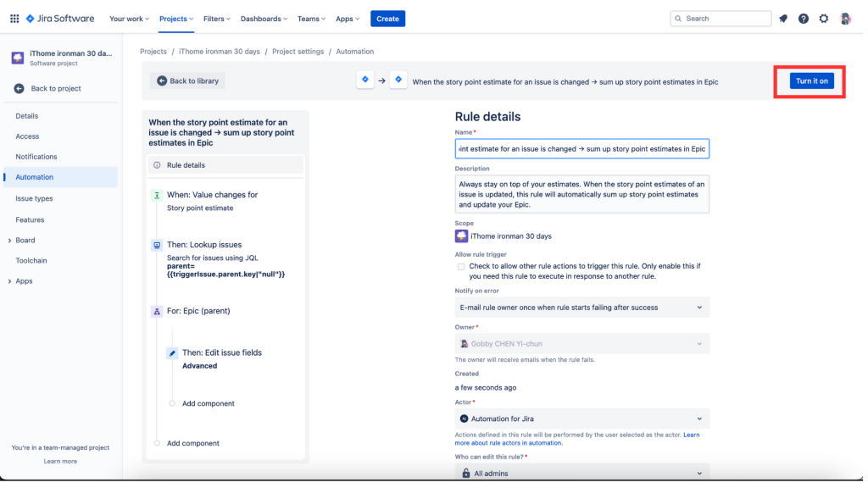Click the inner Add component circle
Image resolution: width=868 pixels, height=488 pixels.
click(172, 404)
